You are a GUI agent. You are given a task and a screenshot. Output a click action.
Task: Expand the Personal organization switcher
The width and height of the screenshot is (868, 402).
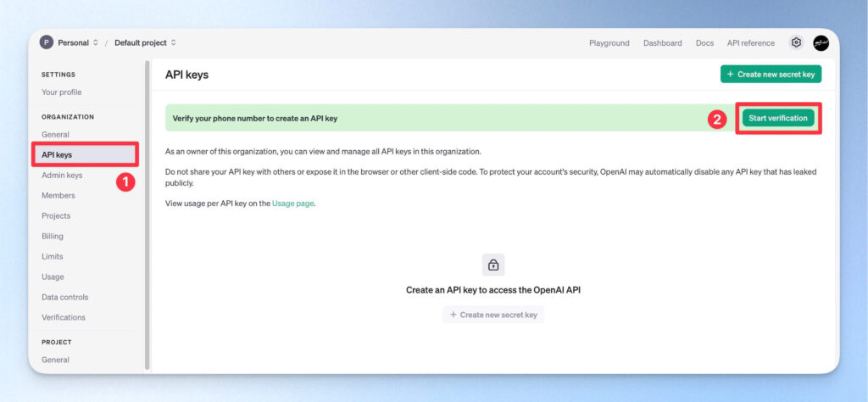click(x=78, y=42)
